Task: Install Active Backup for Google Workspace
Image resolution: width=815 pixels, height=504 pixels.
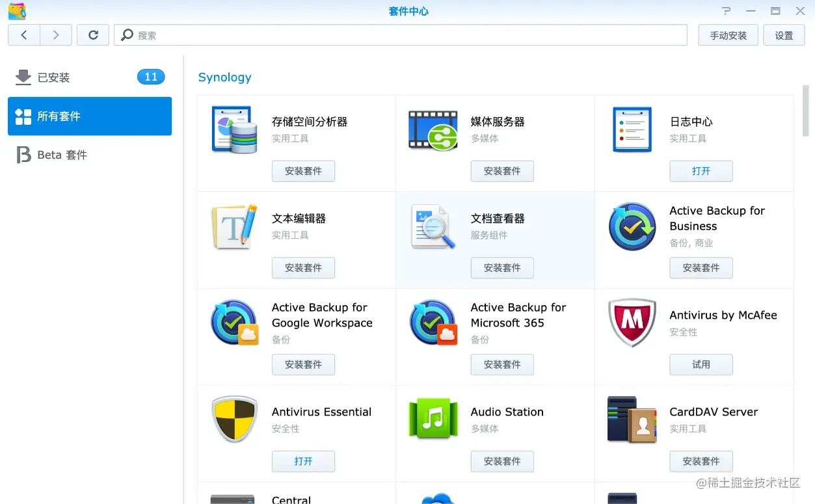Action: coord(303,365)
